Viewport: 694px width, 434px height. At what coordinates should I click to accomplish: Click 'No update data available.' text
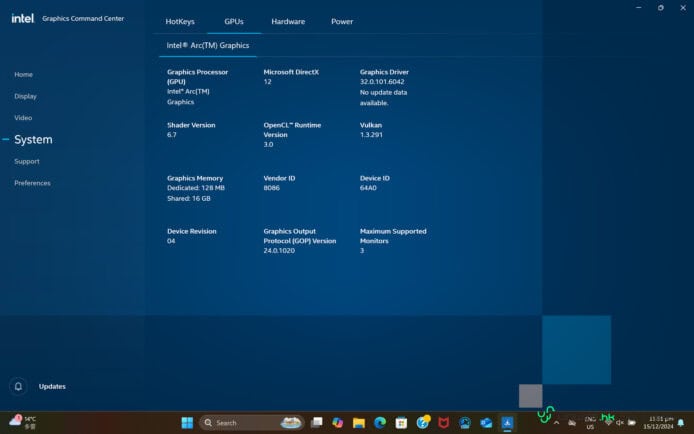coord(383,98)
